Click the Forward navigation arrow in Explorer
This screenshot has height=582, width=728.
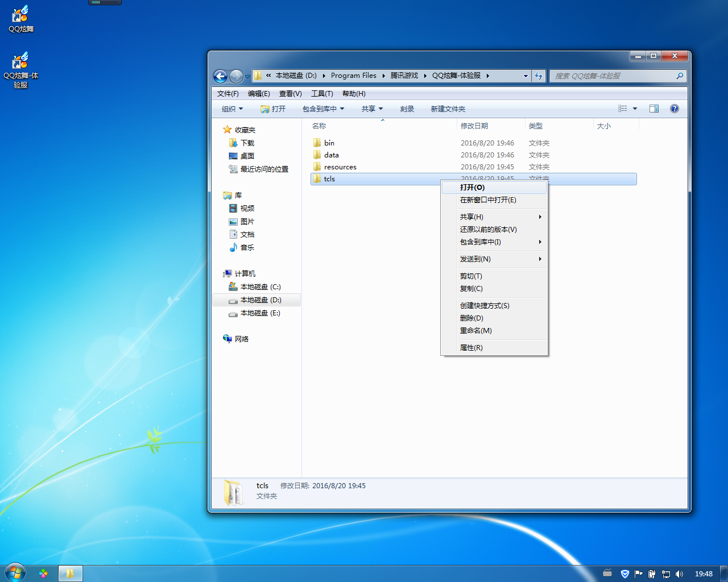pyautogui.click(x=237, y=76)
